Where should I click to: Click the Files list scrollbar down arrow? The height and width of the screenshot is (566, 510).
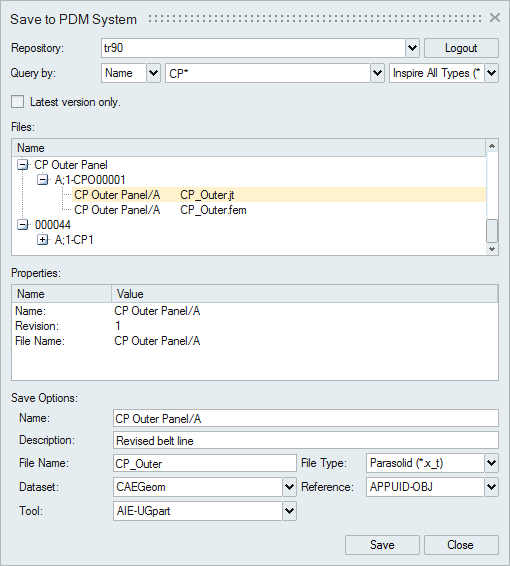point(492,249)
